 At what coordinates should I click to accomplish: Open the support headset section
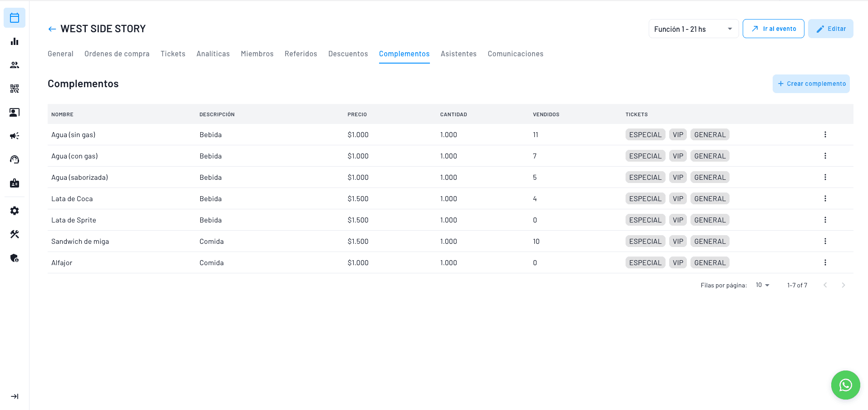click(15, 159)
